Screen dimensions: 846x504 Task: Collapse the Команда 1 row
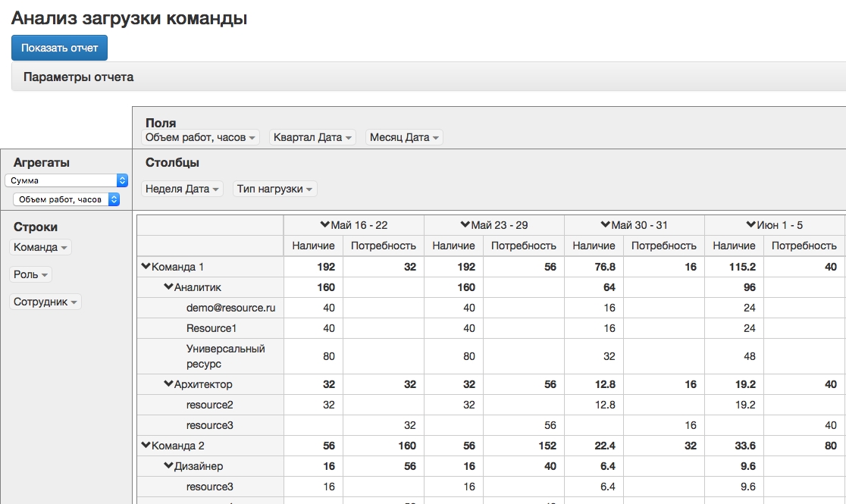point(146,267)
